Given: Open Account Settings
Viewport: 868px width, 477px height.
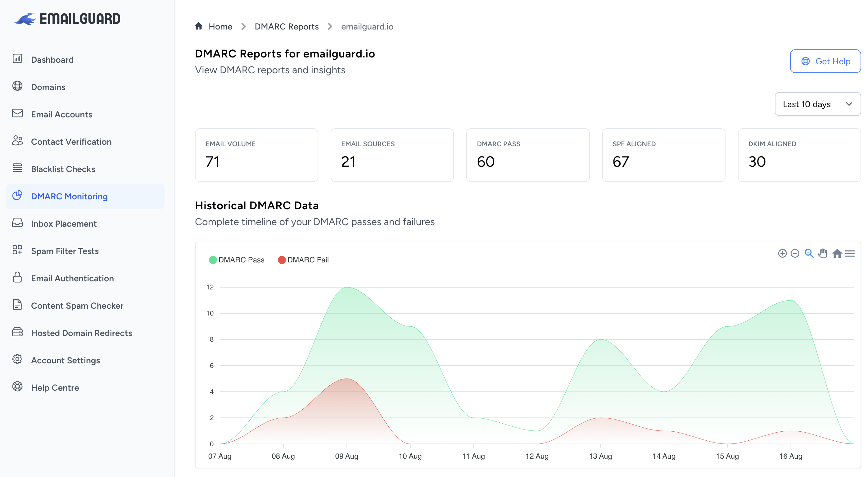Looking at the screenshot, I should pos(85,360).
